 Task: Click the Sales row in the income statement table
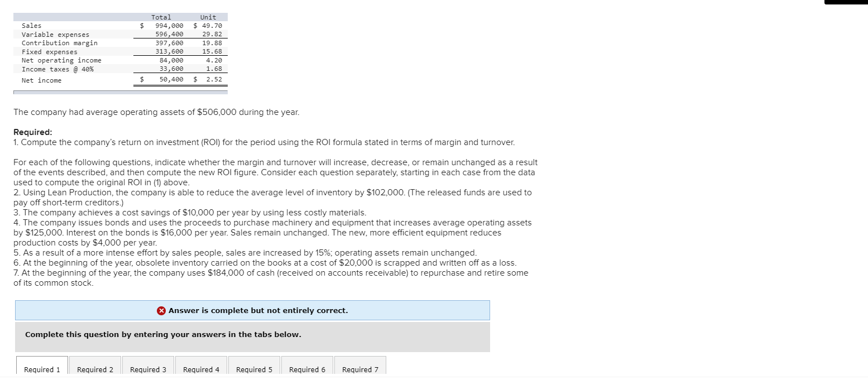(31, 25)
